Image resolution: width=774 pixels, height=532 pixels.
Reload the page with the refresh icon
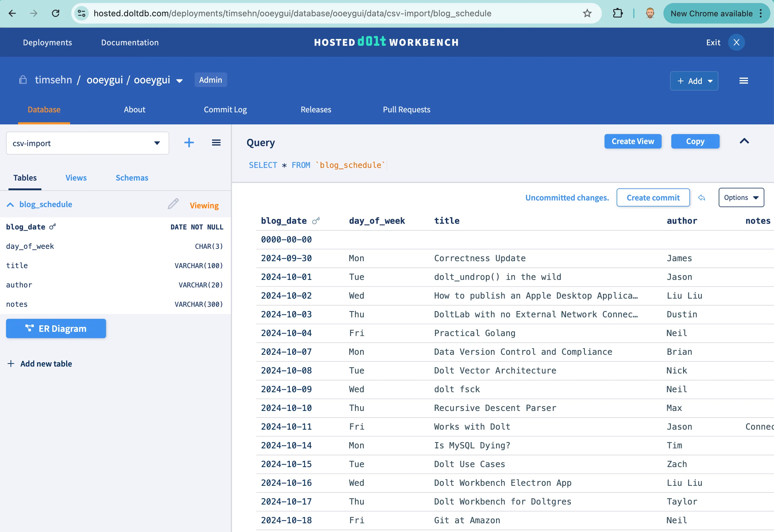(56, 13)
